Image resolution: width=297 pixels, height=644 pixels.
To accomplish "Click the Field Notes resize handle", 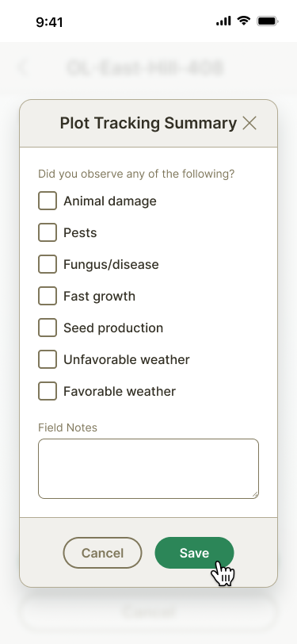I will pyautogui.click(x=255, y=495).
